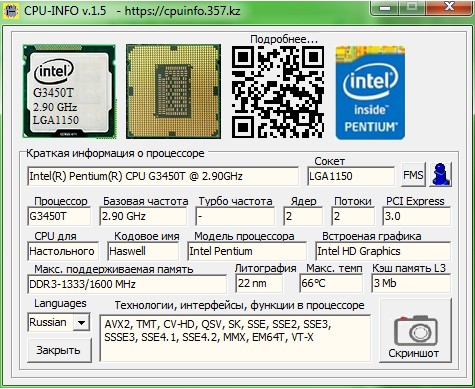Click the PCI Express field showing 3.0

(x=417, y=216)
